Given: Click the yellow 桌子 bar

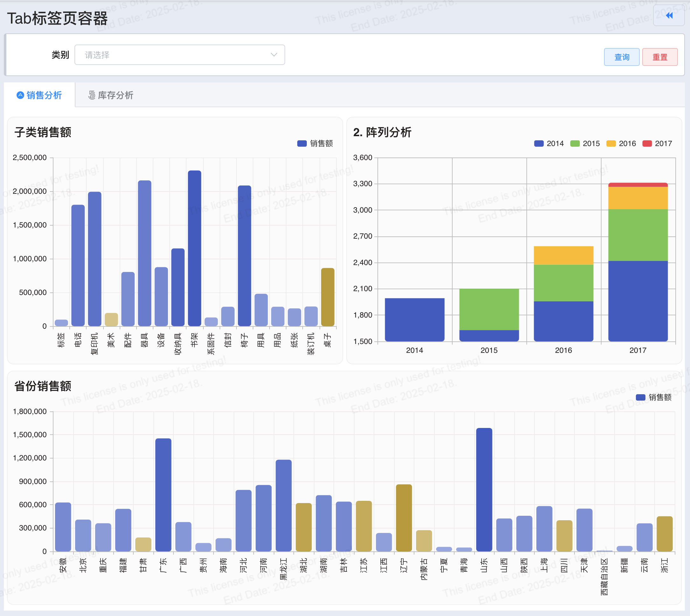Looking at the screenshot, I should click(327, 297).
